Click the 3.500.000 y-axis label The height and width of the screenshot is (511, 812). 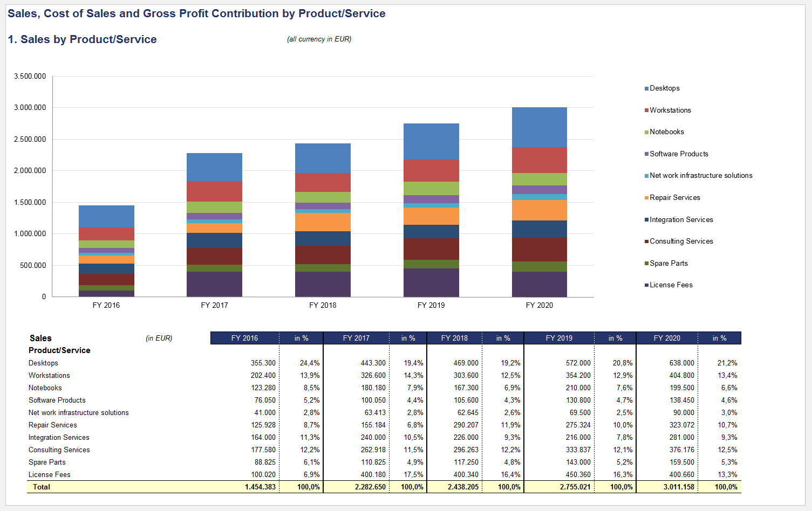click(30, 77)
